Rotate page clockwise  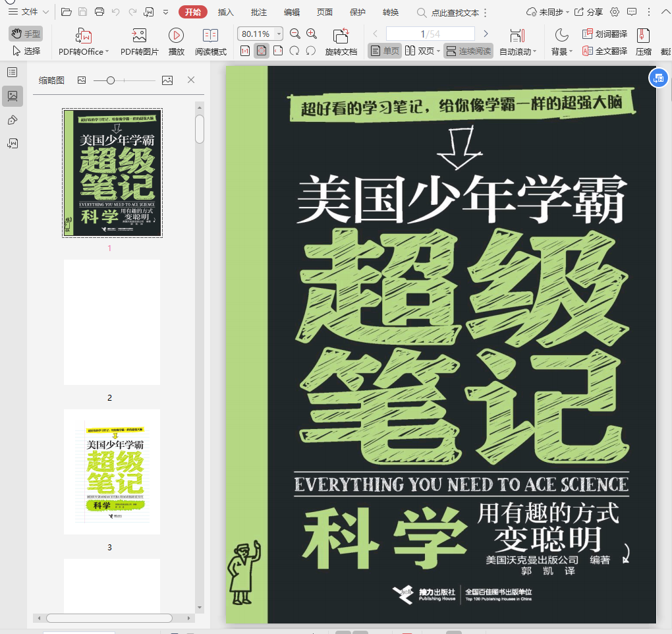coord(294,51)
